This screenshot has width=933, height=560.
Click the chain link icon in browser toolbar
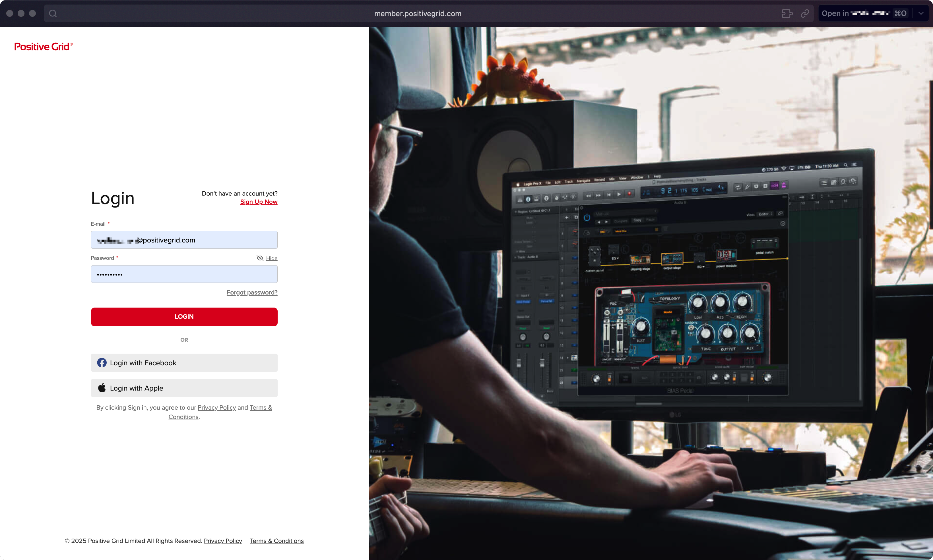(805, 14)
